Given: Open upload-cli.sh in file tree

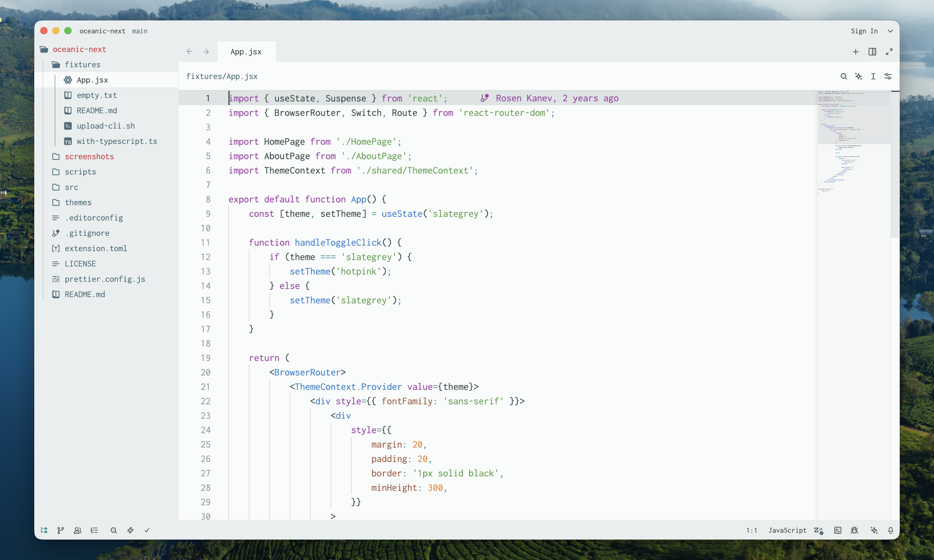Looking at the screenshot, I should [x=106, y=126].
